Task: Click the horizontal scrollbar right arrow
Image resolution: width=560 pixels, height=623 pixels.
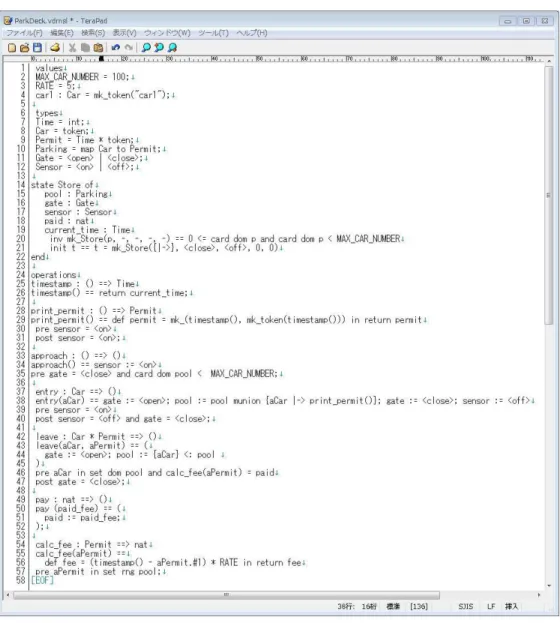Action: (x=539, y=595)
